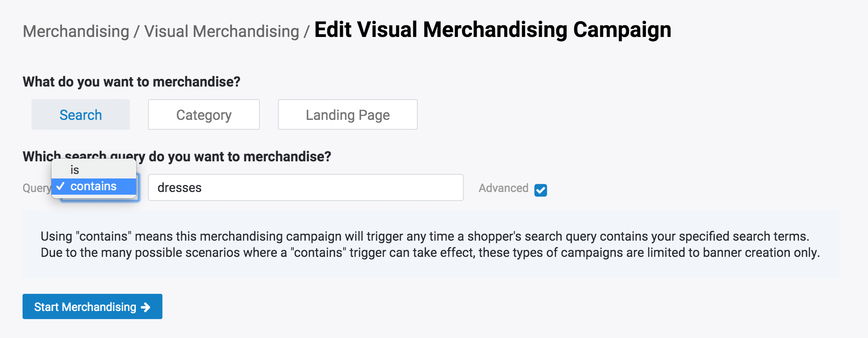Go to the Merchandising breadcrumb link
868x338 pixels.
point(76,32)
